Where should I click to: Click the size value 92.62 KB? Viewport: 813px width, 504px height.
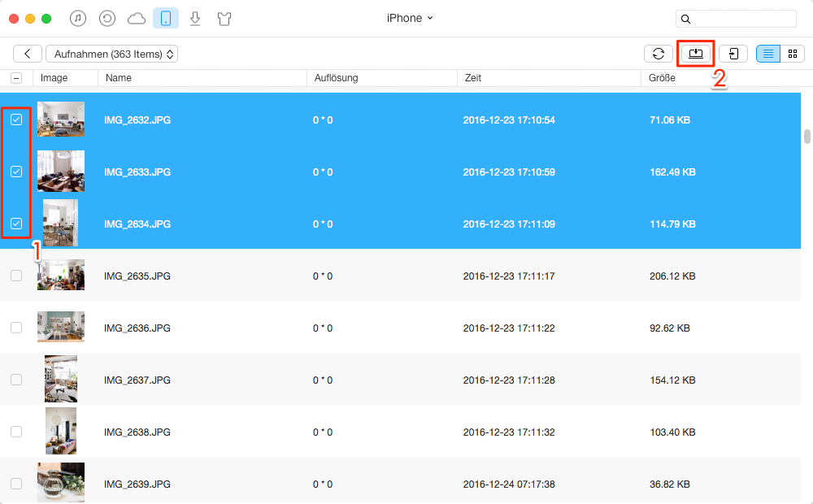pos(669,328)
